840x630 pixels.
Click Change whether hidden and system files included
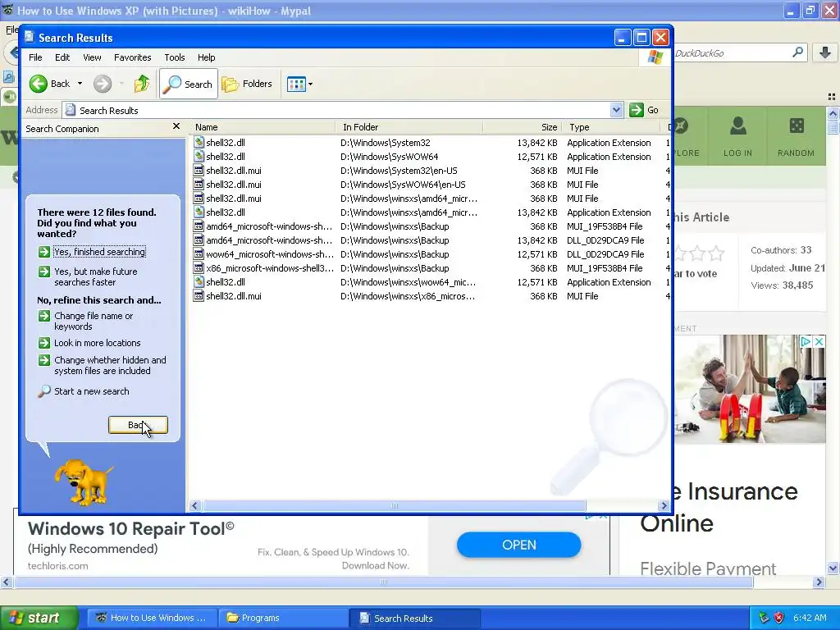click(x=110, y=365)
